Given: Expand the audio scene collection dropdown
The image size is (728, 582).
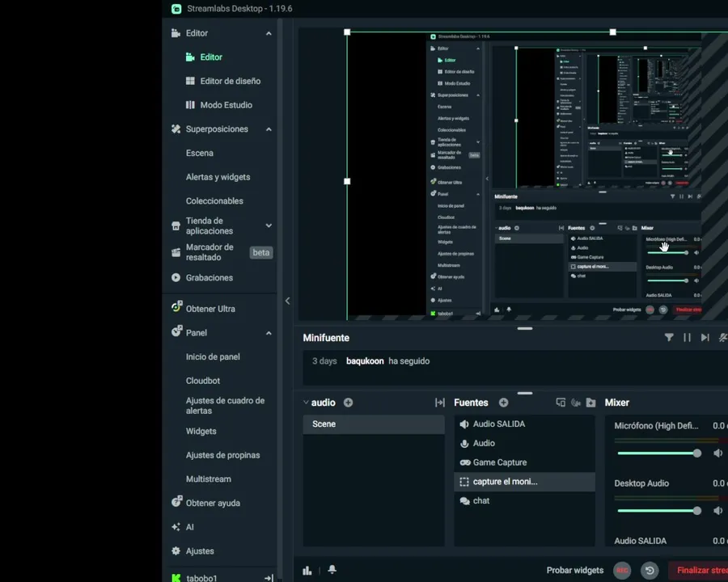Looking at the screenshot, I should (x=306, y=403).
